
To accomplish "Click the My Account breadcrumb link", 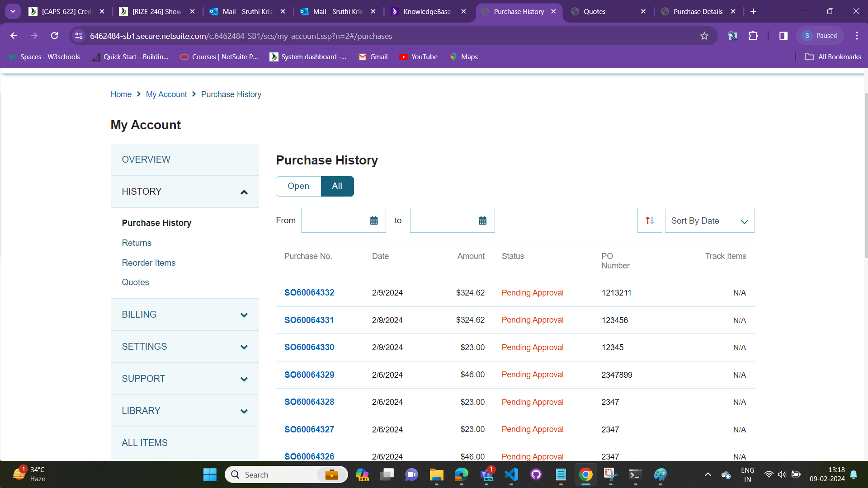I will tap(166, 94).
